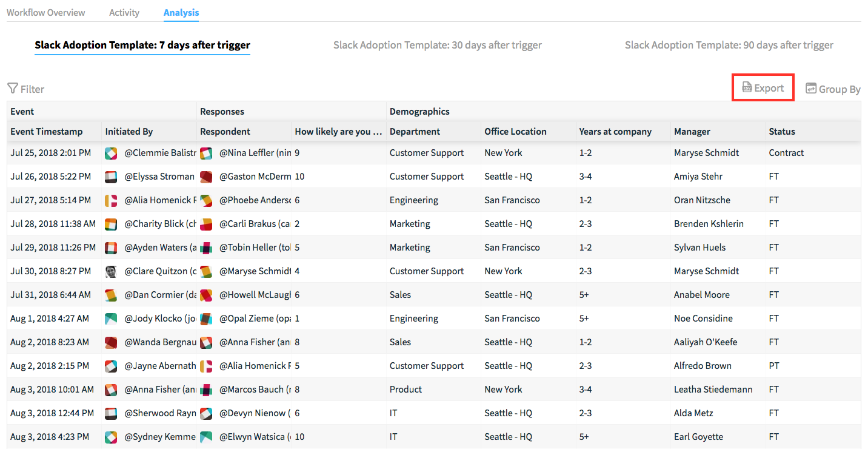868x449 pixels.
Task: Click Sydney Kemmer's avatar icon
Action: point(111,437)
